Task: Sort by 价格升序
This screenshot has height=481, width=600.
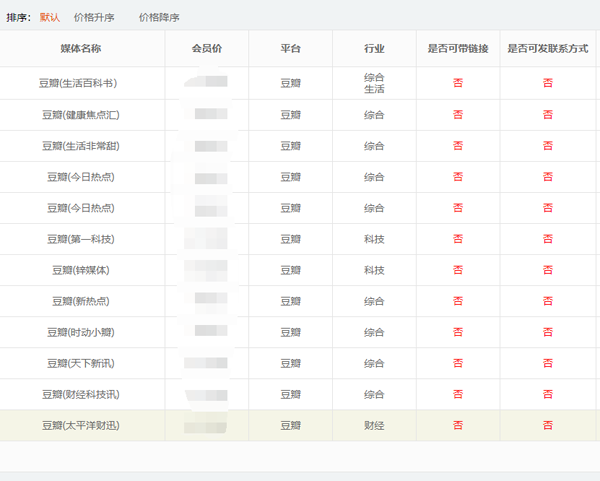Action: click(x=94, y=17)
